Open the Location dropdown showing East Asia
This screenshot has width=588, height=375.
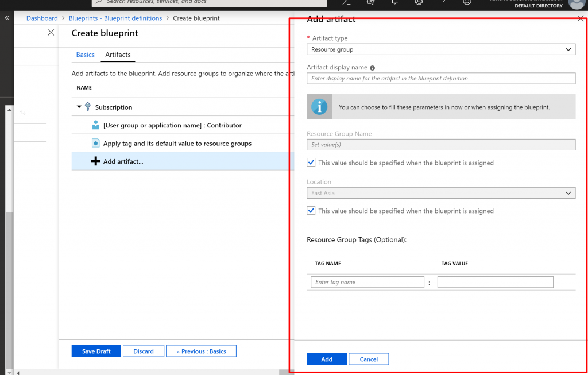pos(440,194)
